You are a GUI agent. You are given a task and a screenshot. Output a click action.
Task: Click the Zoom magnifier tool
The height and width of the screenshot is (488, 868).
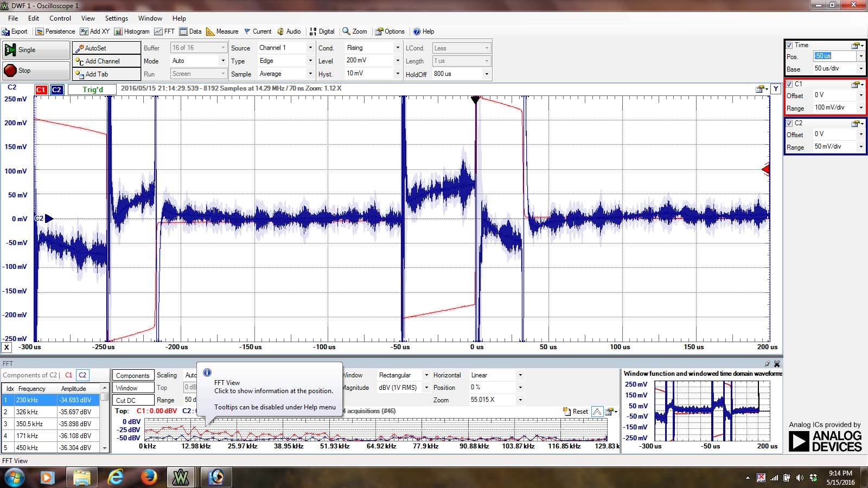click(355, 31)
